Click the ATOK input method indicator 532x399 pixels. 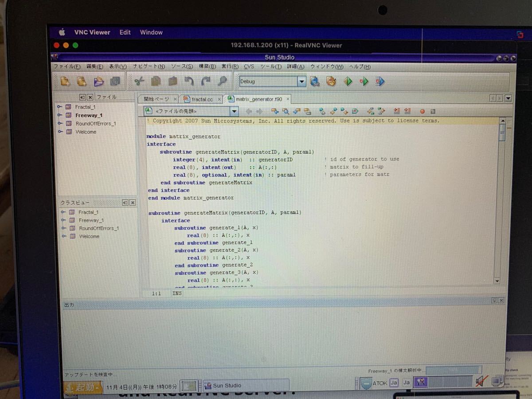click(x=379, y=383)
